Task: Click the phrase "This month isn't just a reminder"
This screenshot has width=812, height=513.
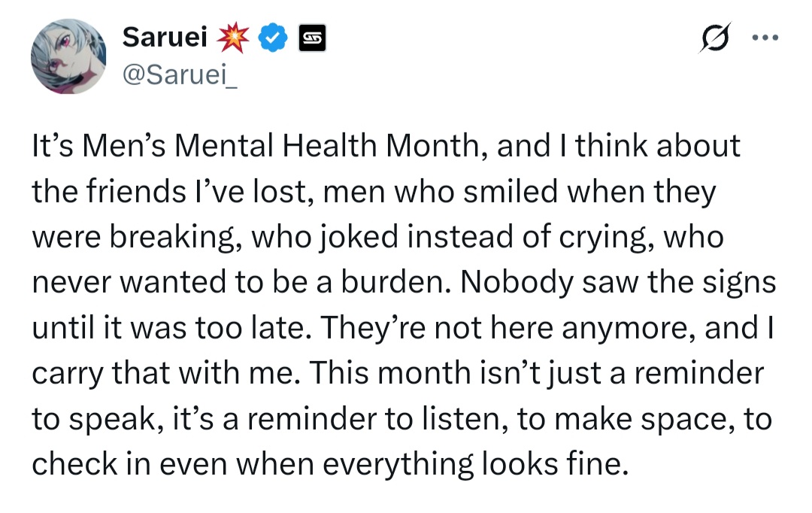Action: coord(536,374)
